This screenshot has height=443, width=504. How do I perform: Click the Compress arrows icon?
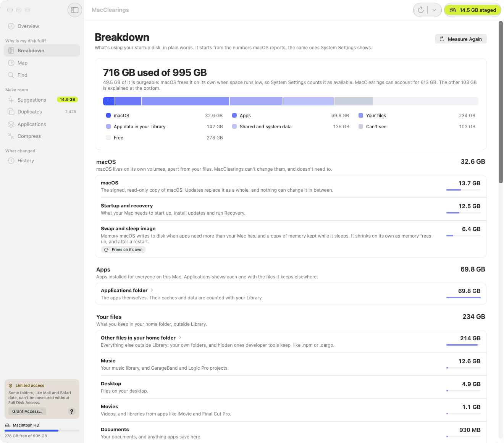pyautogui.click(x=11, y=136)
